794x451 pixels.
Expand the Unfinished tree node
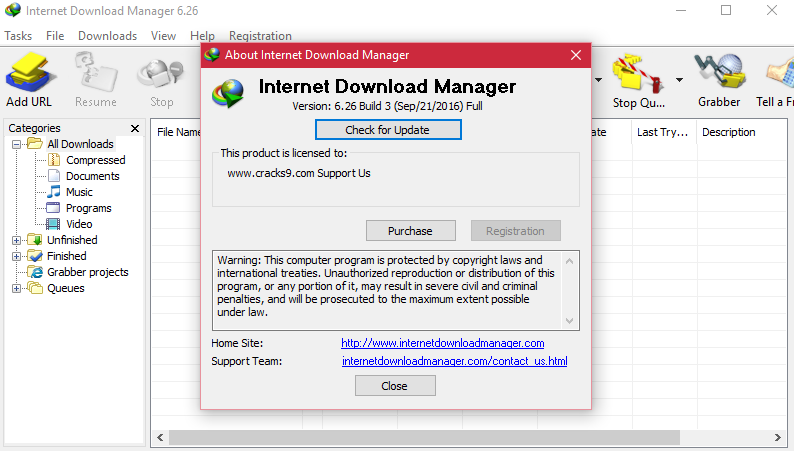(x=16, y=240)
